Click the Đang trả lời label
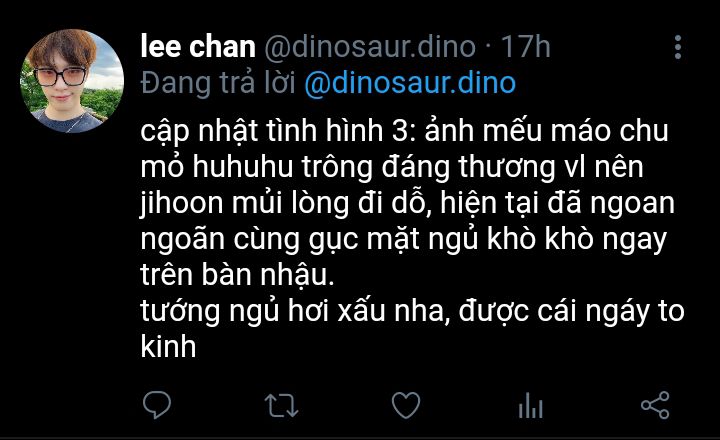 (218, 83)
